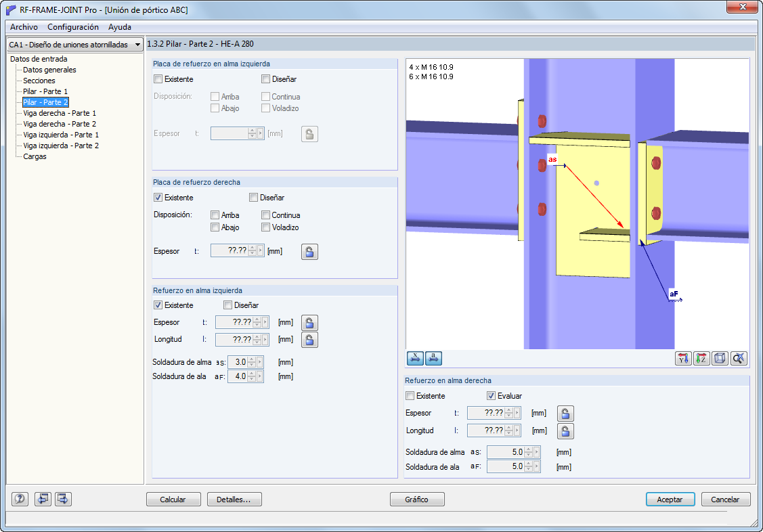Toggle label display (a) button
The height and width of the screenshot is (532, 763).
(433, 359)
